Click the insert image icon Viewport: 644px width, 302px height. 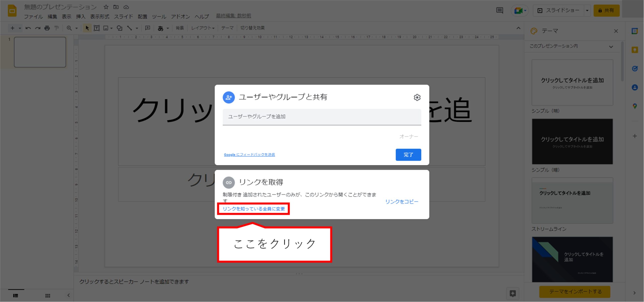tap(106, 28)
